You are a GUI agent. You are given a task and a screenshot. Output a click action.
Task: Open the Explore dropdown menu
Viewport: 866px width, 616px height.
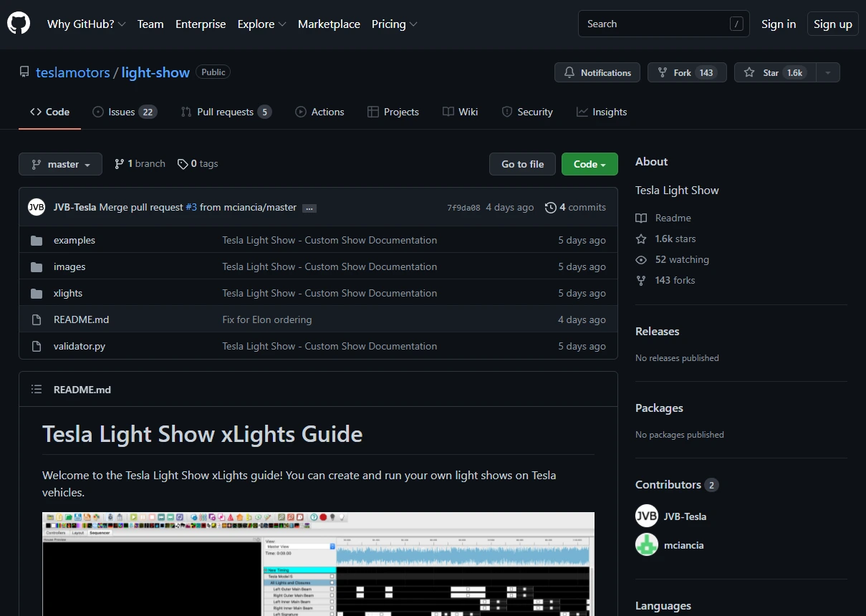pos(261,24)
